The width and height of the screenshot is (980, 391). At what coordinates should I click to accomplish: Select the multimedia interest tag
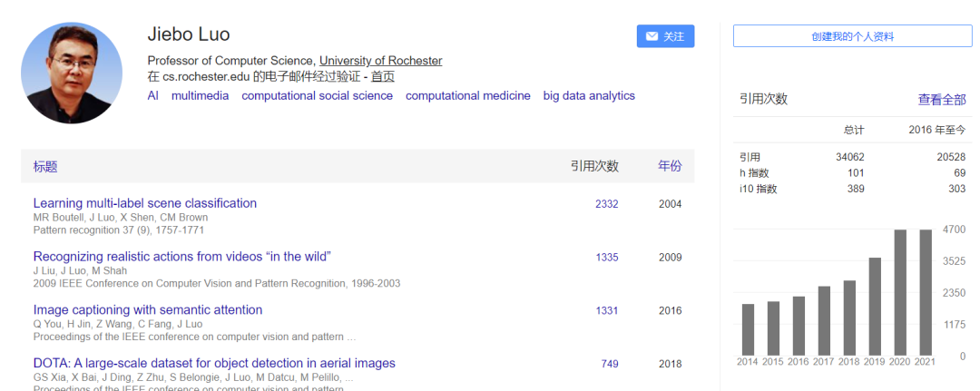(x=200, y=95)
